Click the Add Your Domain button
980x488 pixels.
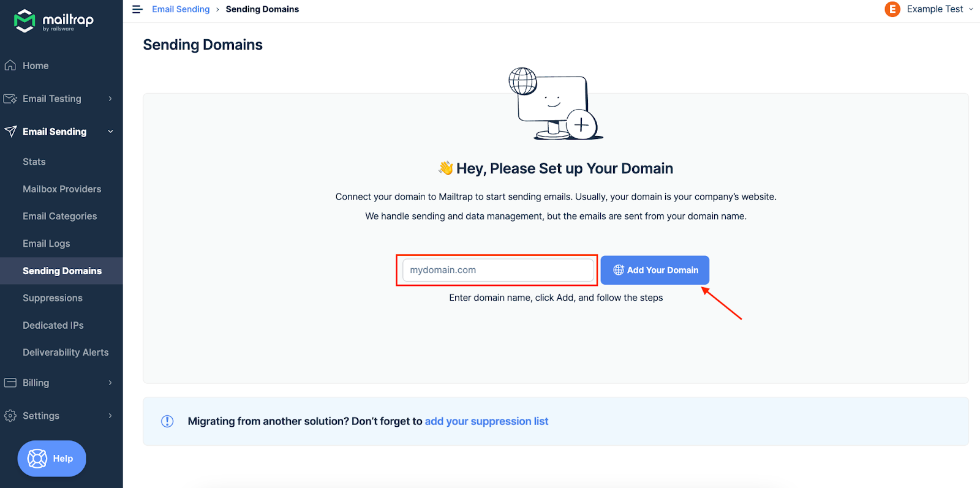click(655, 270)
